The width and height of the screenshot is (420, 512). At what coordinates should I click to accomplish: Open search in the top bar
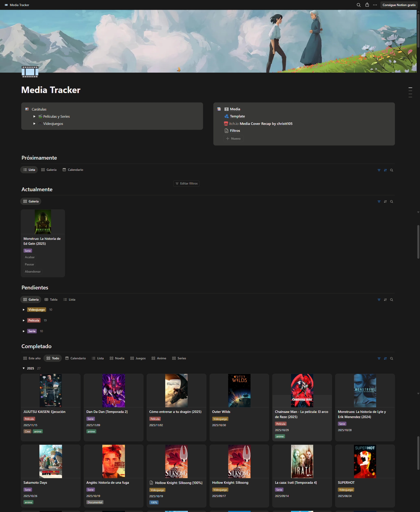tap(359, 5)
